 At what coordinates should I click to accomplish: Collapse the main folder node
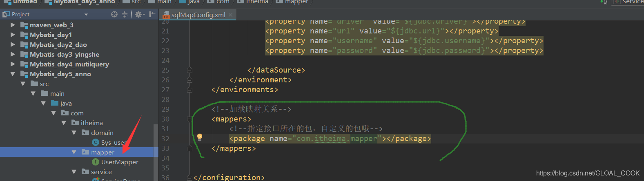click(x=33, y=93)
